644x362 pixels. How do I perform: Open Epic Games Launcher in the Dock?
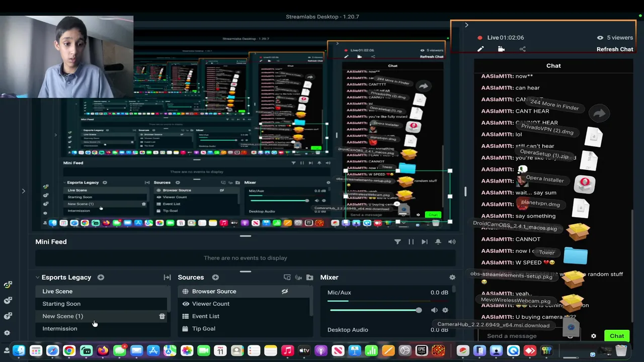[x=422, y=350]
